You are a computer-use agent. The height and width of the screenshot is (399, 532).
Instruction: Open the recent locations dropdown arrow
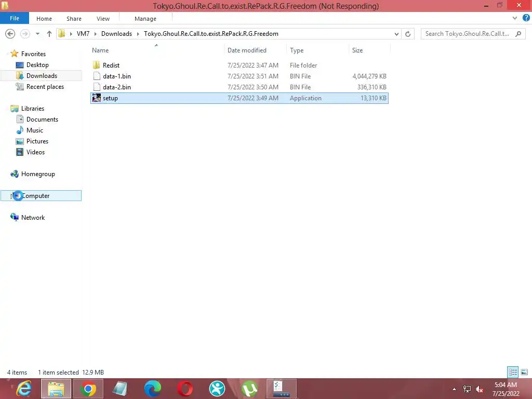click(x=37, y=34)
